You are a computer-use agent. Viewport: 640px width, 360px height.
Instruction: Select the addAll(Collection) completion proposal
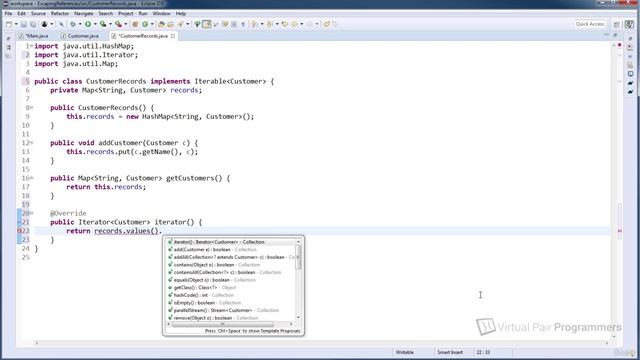coord(231,257)
